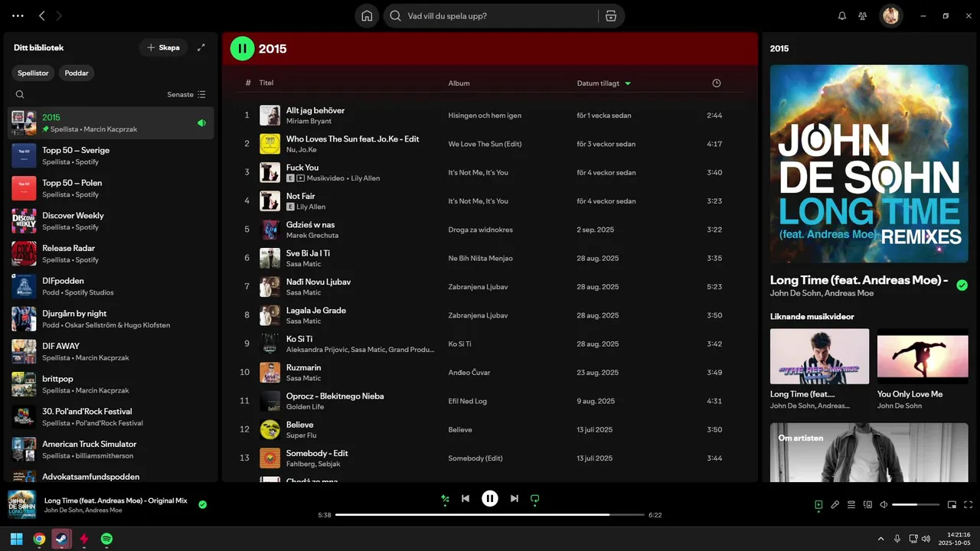The height and width of the screenshot is (551, 980).
Task: Open the Senaste sort dropdown
Action: (x=186, y=95)
